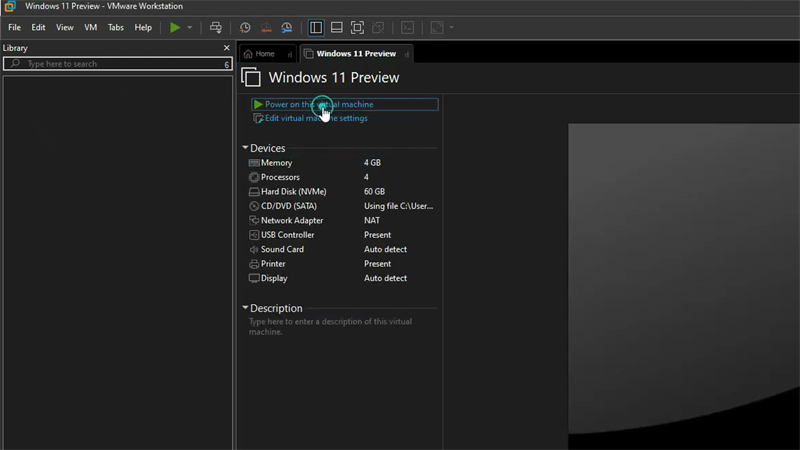Click the Memory chip icon
Viewport: 800px width, 450px height.
pyautogui.click(x=254, y=163)
